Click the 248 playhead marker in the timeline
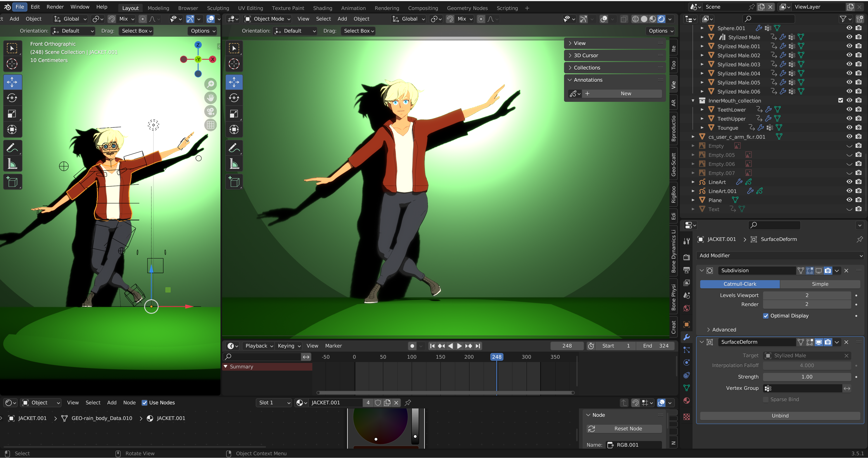The image size is (868, 458). 496,356
